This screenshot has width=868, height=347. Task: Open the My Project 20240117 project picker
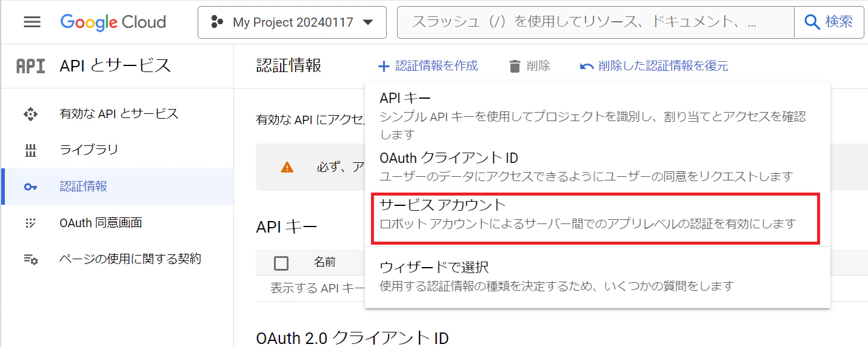coord(292,22)
